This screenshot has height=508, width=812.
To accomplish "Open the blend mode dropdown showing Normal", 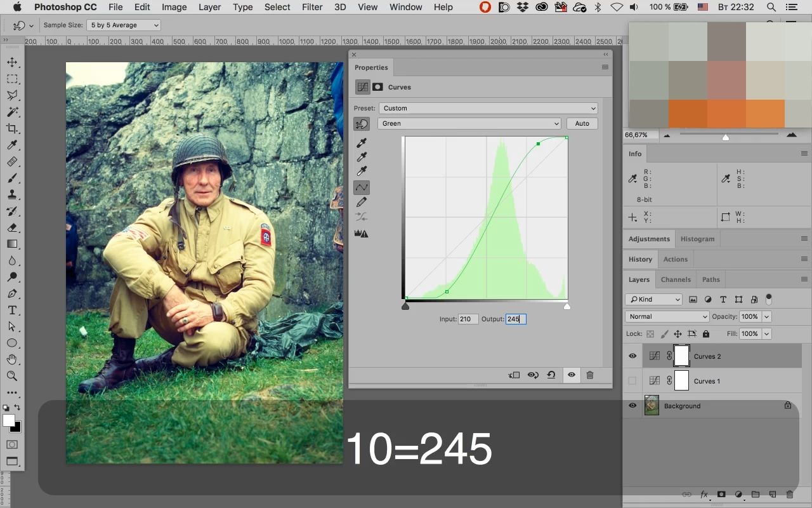I will point(667,316).
